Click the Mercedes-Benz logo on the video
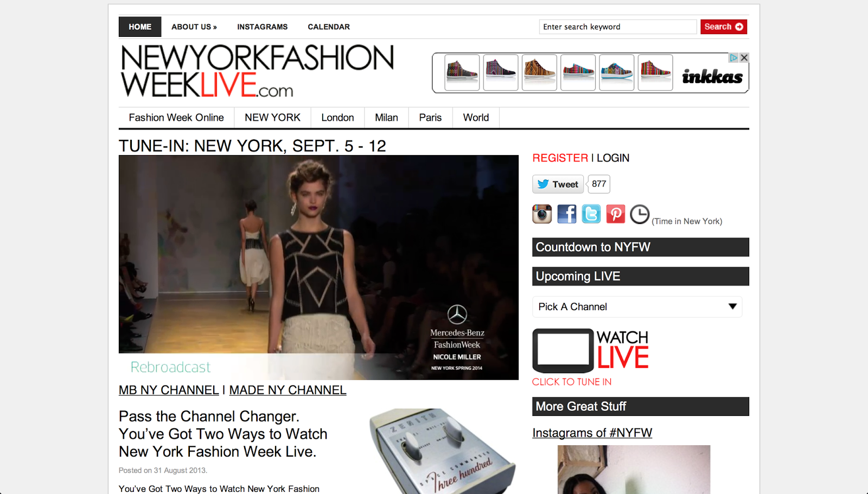The width and height of the screenshot is (868, 494). coord(457,315)
